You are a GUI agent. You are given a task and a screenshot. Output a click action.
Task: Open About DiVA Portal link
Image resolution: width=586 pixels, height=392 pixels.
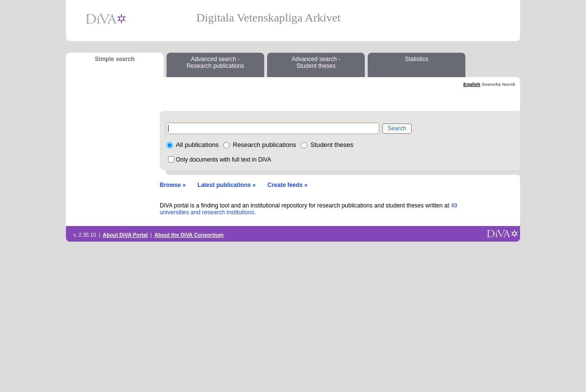(125, 235)
